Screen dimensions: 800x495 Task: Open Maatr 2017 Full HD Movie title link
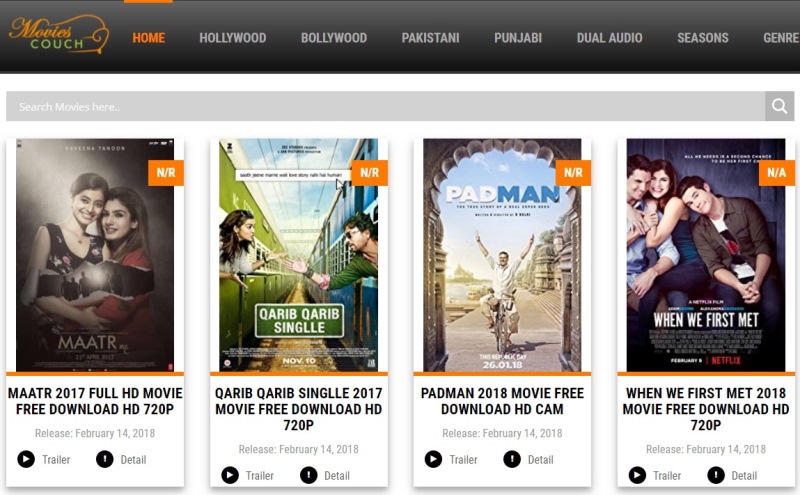(95, 401)
